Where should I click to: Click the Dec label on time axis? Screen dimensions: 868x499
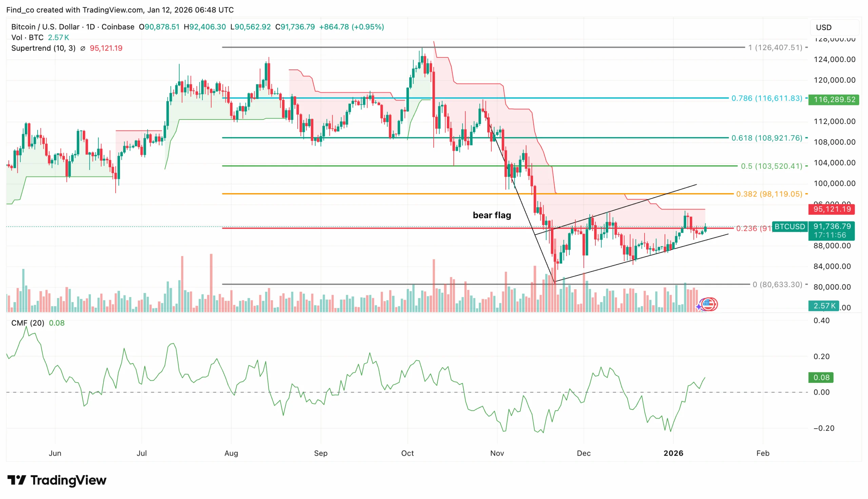coord(584,453)
